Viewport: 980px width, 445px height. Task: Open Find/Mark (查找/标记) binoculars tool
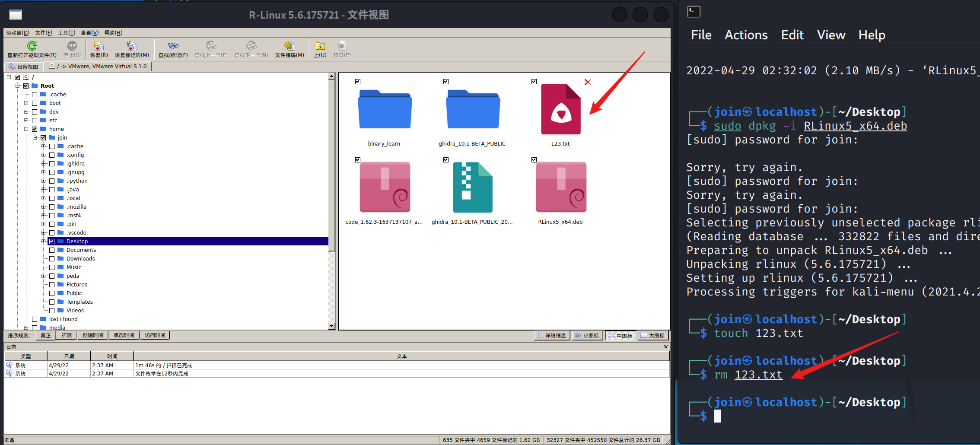[173, 46]
